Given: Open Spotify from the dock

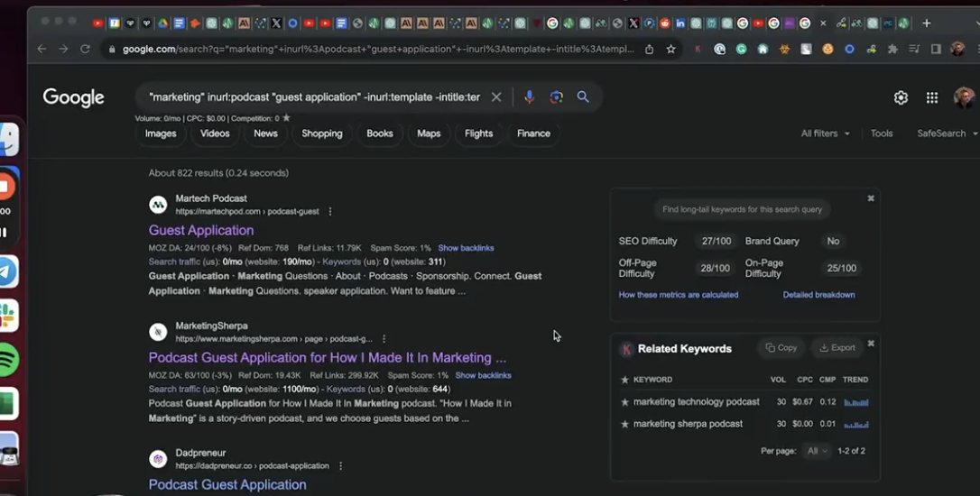Looking at the screenshot, I should point(8,360).
